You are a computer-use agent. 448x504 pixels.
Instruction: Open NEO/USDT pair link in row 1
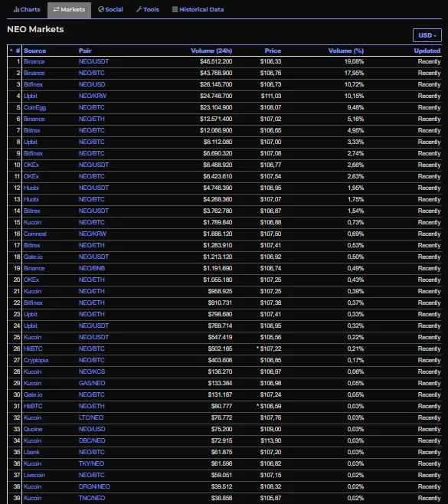point(94,62)
